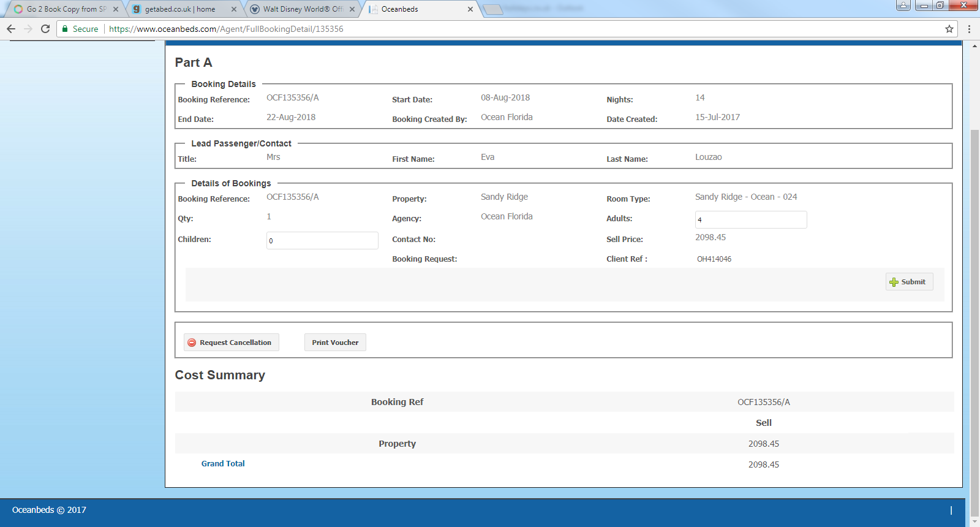The height and width of the screenshot is (527, 980).
Task: Click the last name Louzao
Action: coord(709,157)
